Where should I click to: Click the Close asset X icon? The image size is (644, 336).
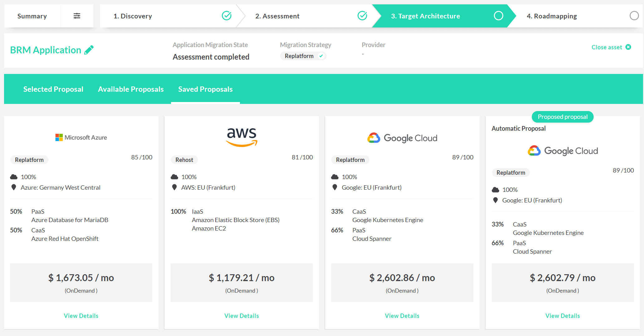click(x=628, y=47)
